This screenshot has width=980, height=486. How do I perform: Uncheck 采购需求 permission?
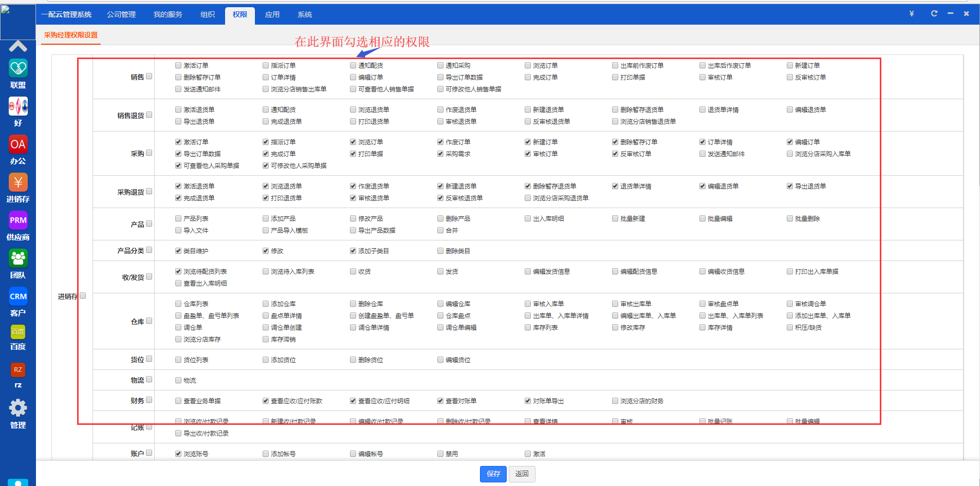440,154
